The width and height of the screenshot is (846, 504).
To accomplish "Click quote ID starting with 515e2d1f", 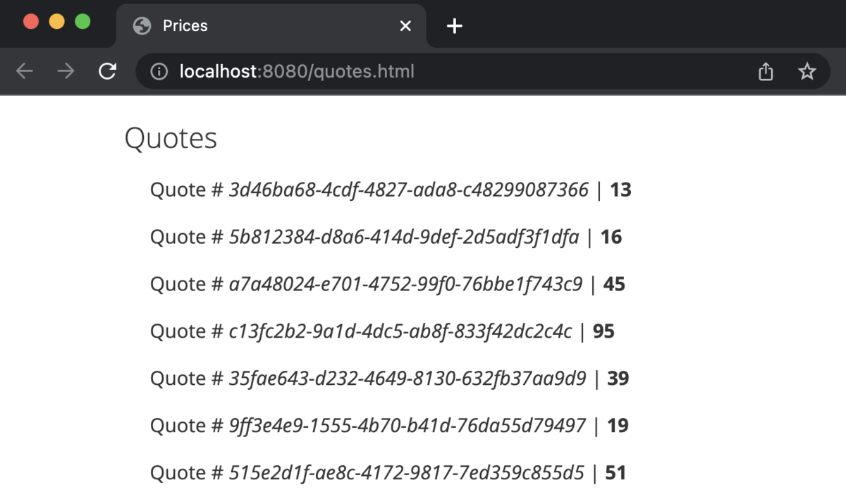I will (407, 473).
